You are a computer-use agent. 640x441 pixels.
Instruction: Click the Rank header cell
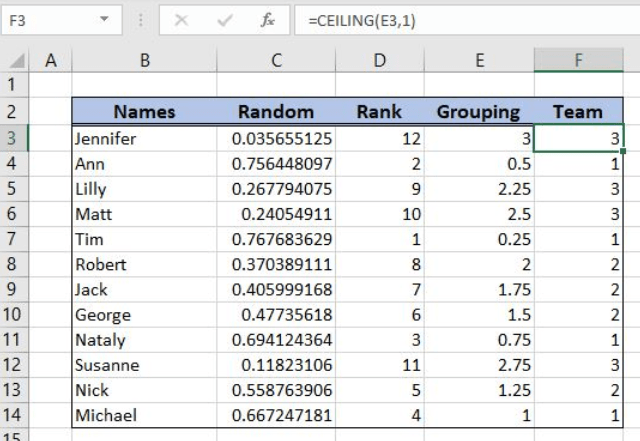380,111
